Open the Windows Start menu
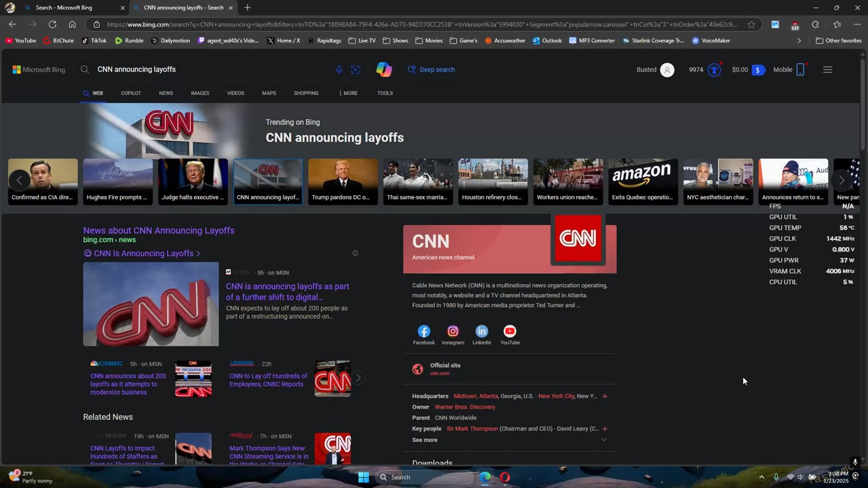The height and width of the screenshot is (488, 868). pos(363,477)
